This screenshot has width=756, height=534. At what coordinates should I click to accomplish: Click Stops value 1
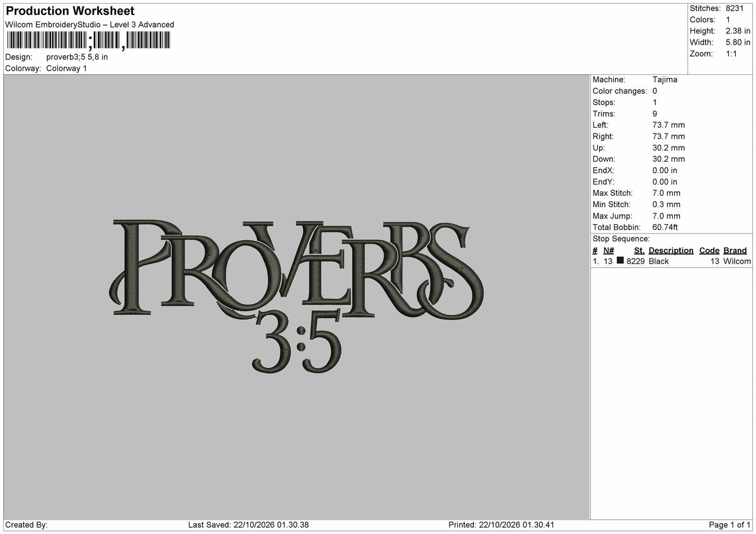(x=655, y=103)
